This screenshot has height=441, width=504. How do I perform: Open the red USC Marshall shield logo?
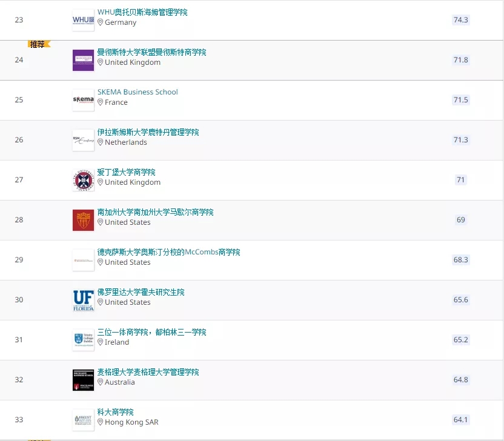[x=83, y=220]
